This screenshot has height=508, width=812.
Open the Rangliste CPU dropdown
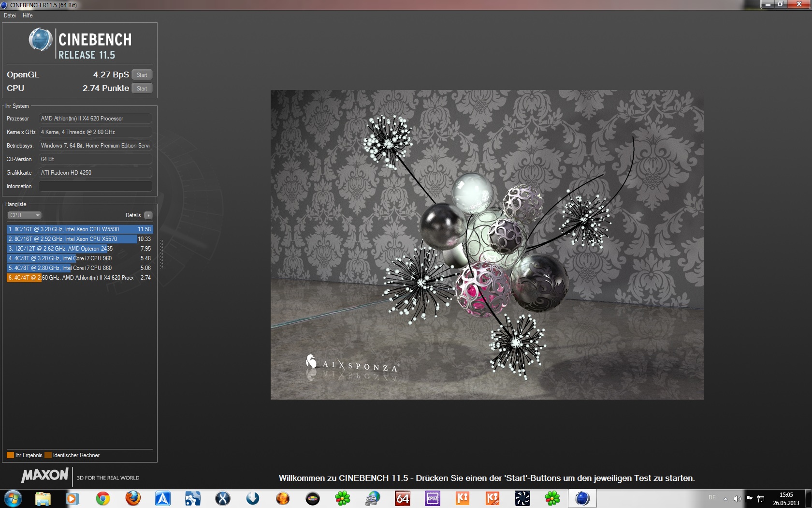tap(24, 215)
